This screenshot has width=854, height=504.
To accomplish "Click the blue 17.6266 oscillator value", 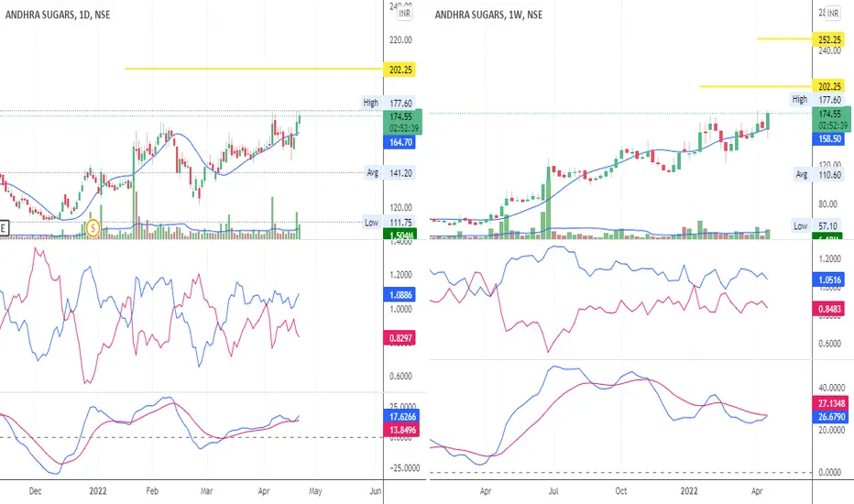I will (402, 417).
